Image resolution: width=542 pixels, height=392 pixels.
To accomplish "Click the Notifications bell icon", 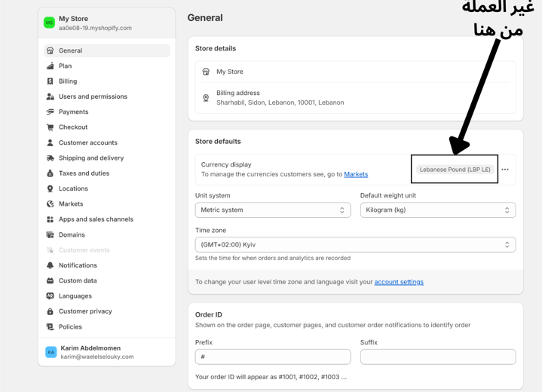I will click(51, 265).
